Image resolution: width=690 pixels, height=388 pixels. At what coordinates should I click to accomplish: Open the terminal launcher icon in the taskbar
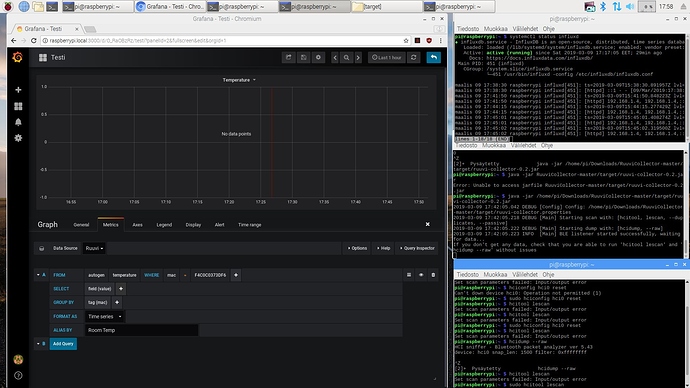(52, 6)
